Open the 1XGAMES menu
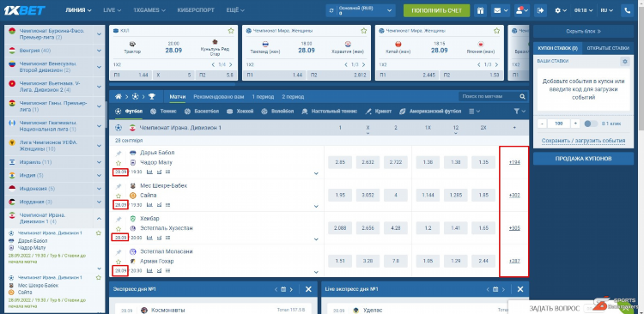Viewport: 644px width, 314px height. [149, 10]
